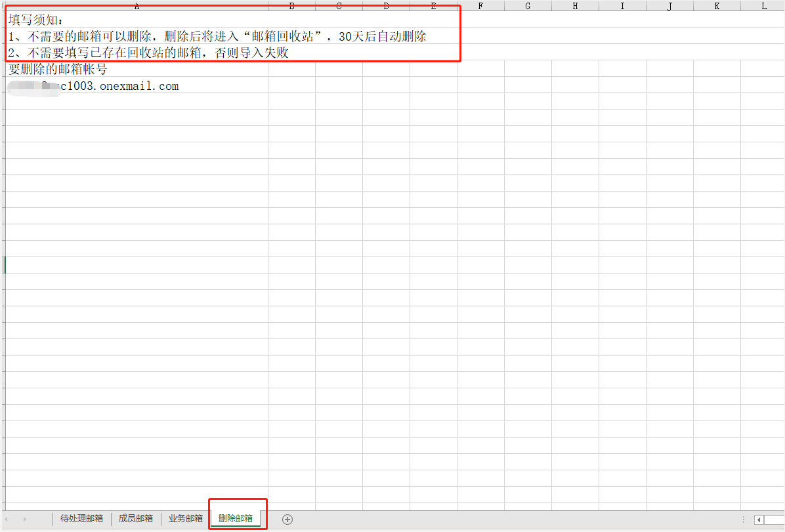785x532 pixels.
Task: Click the sheet tab bar resize handle
Action: pos(742,520)
